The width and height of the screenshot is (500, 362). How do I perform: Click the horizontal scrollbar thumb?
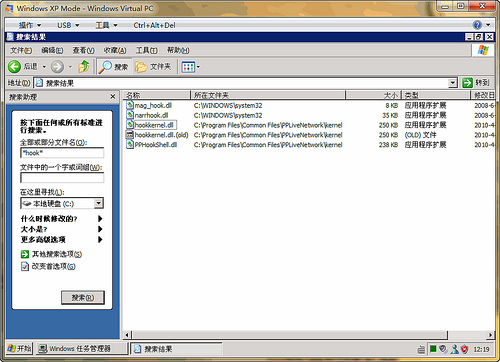point(289,335)
